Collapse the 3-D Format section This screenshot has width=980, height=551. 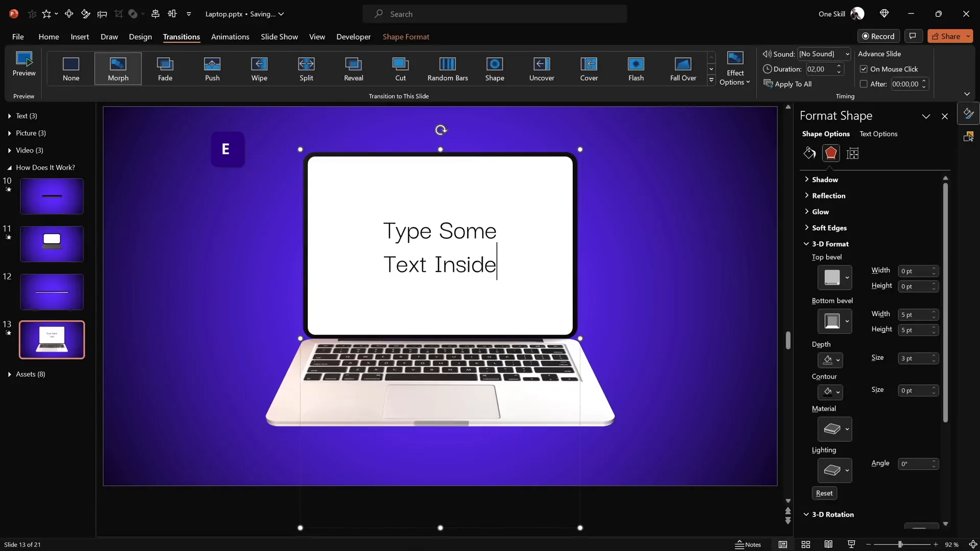pyautogui.click(x=830, y=244)
